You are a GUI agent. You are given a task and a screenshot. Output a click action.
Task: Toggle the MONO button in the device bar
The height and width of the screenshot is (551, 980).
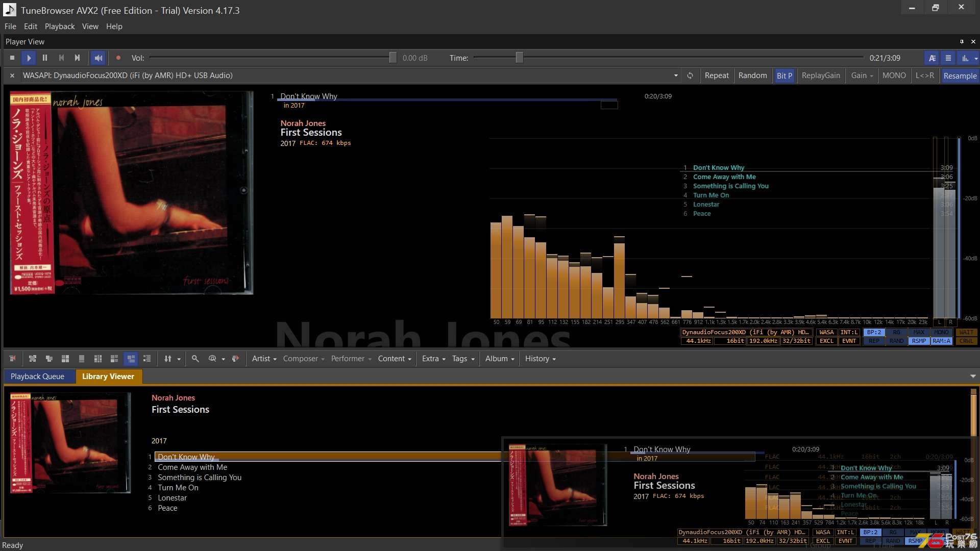[x=894, y=76]
